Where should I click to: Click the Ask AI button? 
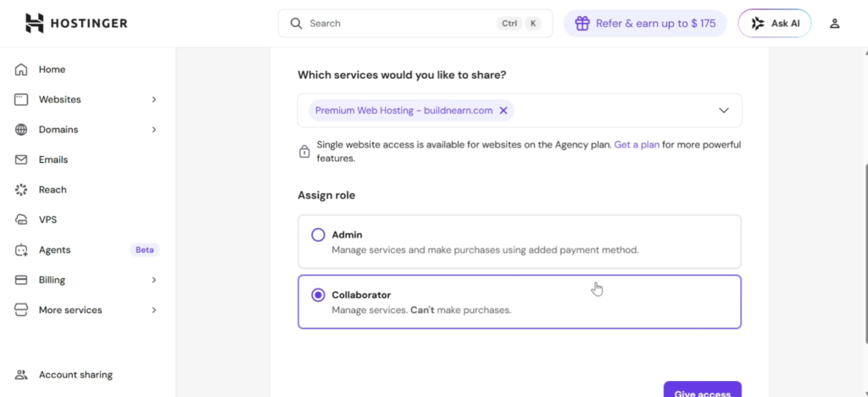click(x=775, y=24)
